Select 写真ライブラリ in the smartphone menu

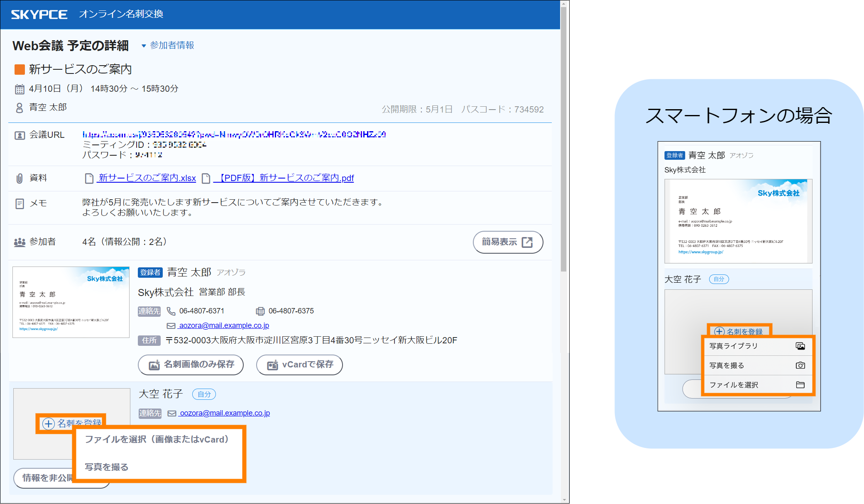pos(734,346)
